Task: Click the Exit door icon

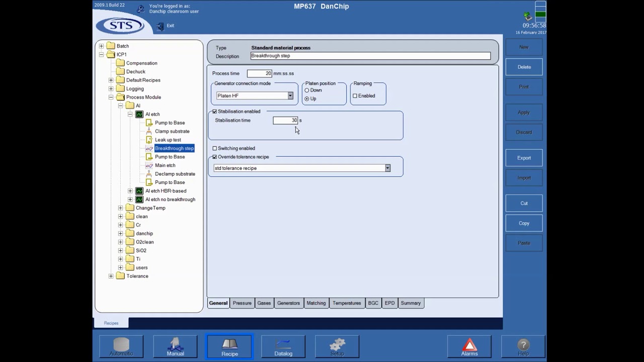Action: (160, 26)
